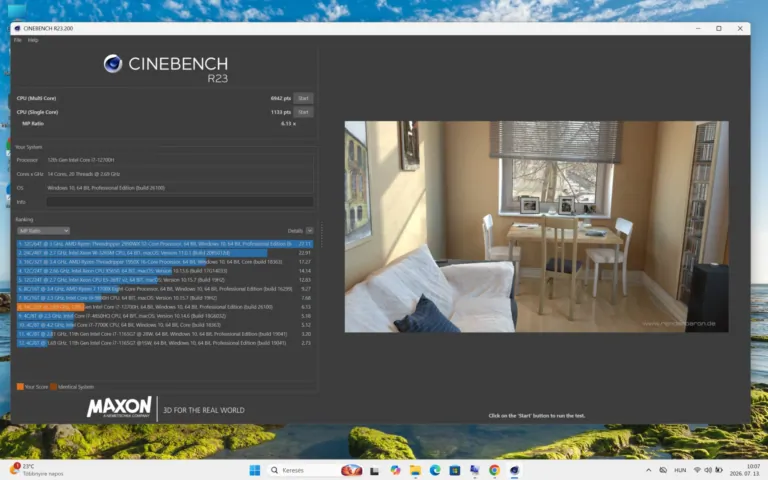Select the Core i7-7700K ranking row
The width and height of the screenshot is (768, 480).
click(x=165, y=325)
